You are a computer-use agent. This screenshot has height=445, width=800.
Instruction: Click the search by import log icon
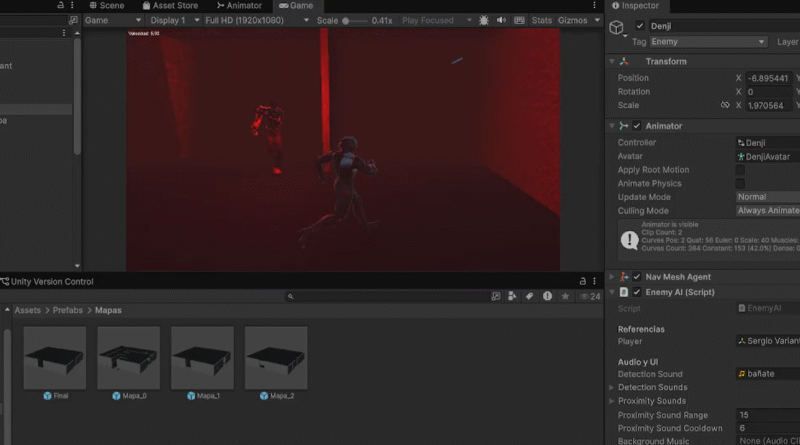pyautogui.click(x=547, y=296)
